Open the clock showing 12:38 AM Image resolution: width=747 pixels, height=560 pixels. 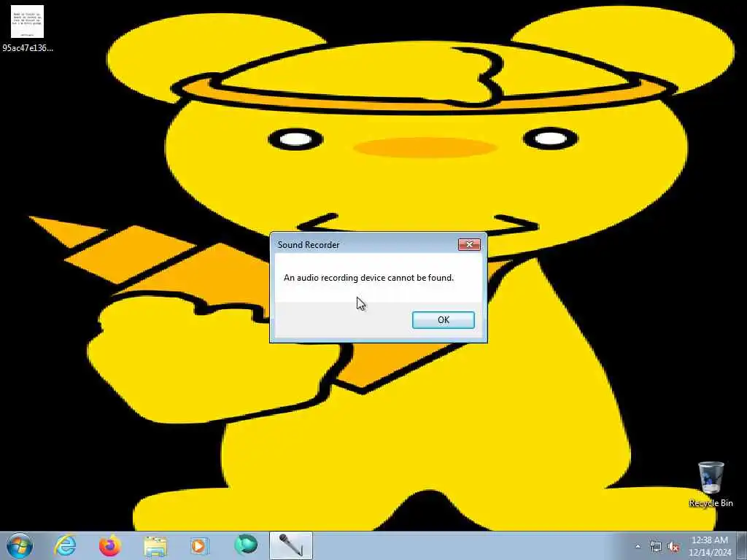click(710, 546)
